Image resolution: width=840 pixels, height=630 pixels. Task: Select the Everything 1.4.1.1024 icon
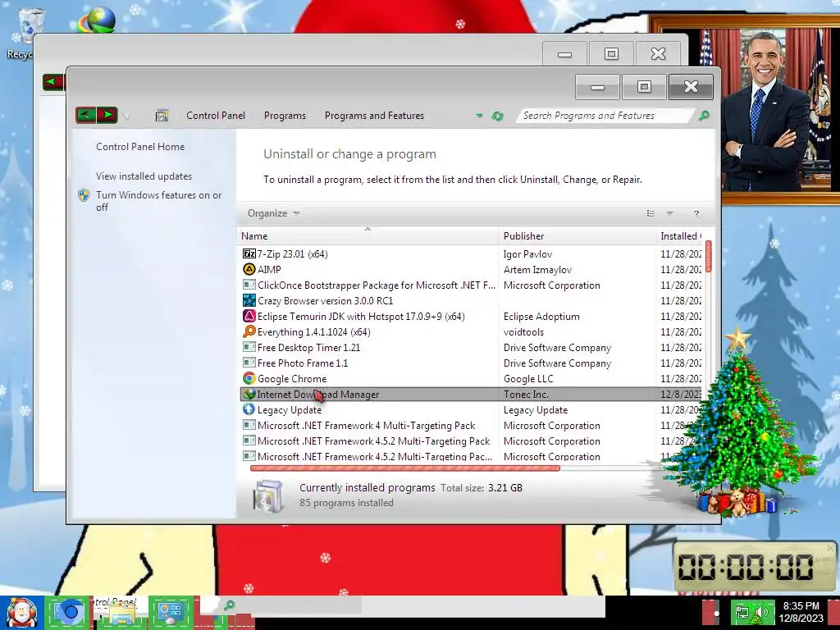coord(249,331)
